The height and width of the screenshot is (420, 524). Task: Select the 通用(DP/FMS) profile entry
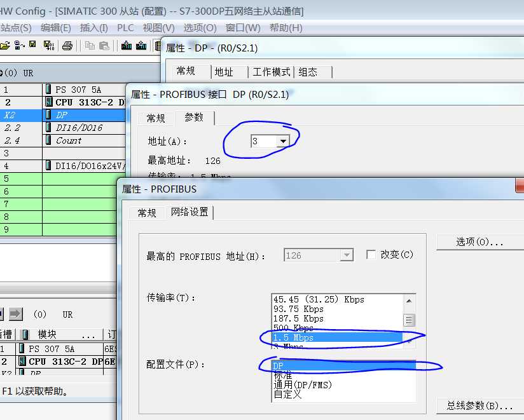click(x=344, y=384)
